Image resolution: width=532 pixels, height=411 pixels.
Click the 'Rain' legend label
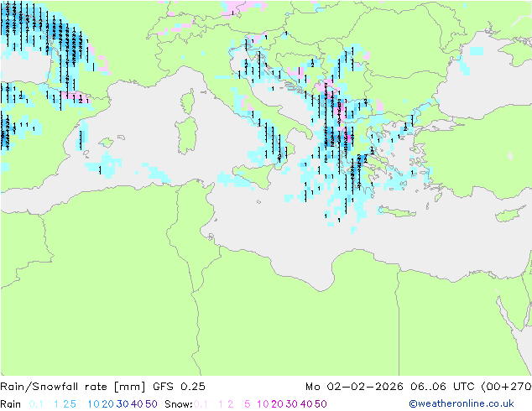click(11, 404)
